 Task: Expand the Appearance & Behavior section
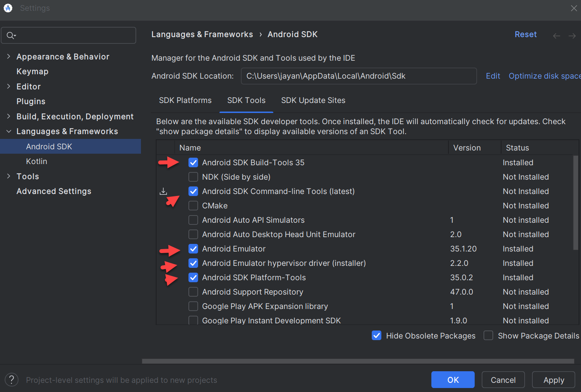coord(9,56)
